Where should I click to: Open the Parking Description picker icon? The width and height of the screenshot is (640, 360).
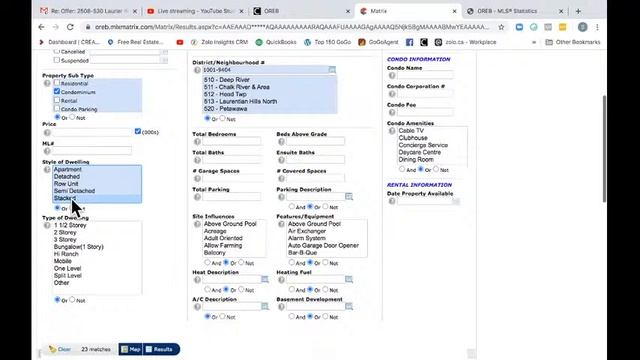pos(349,197)
